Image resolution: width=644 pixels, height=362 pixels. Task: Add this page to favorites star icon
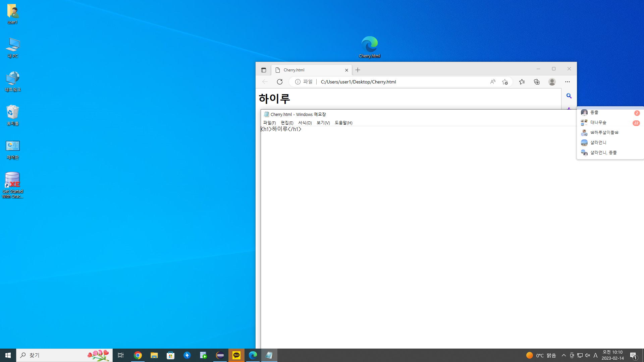[505, 82]
